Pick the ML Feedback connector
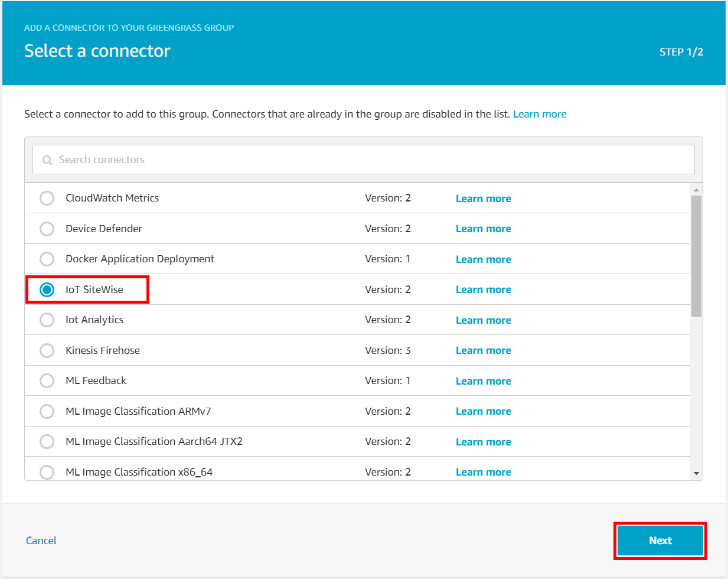 click(x=47, y=381)
